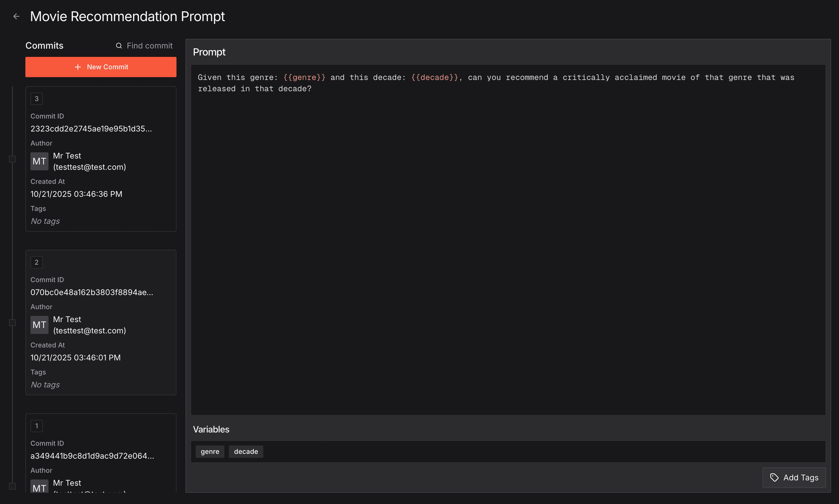The image size is (839, 504).
Task: Click the genre variable chip
Action: 210,451
